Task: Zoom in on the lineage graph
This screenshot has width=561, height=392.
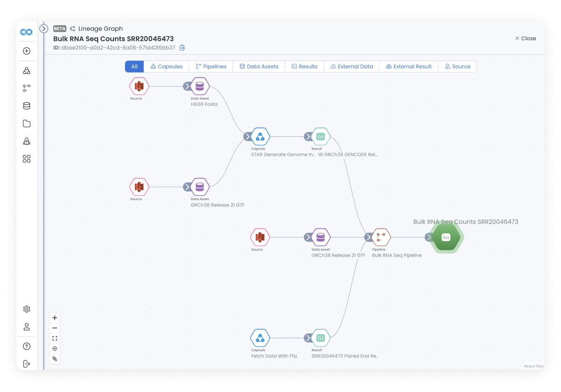Action: pos(55,318)
